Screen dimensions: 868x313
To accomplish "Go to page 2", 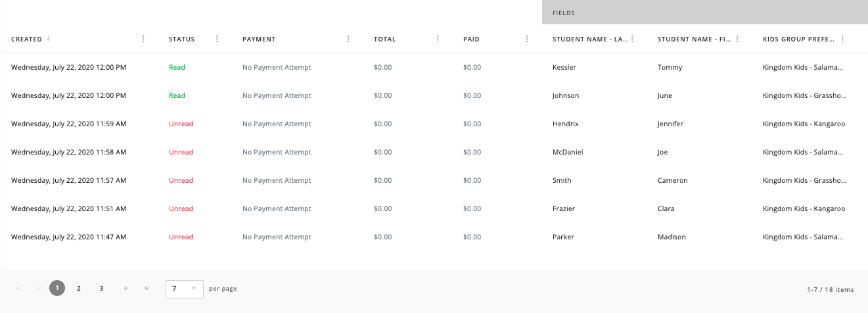I will pos(79,289).
